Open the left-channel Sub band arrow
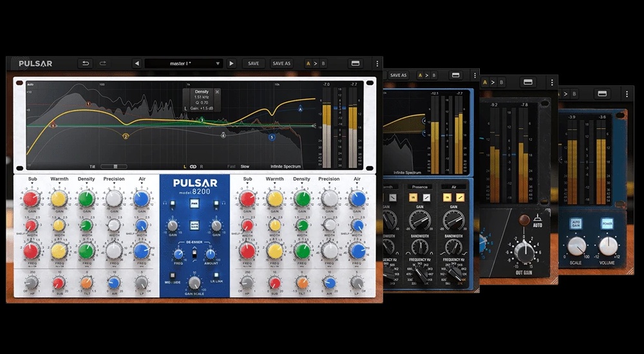644x354 pixels. tap(32, 183)
